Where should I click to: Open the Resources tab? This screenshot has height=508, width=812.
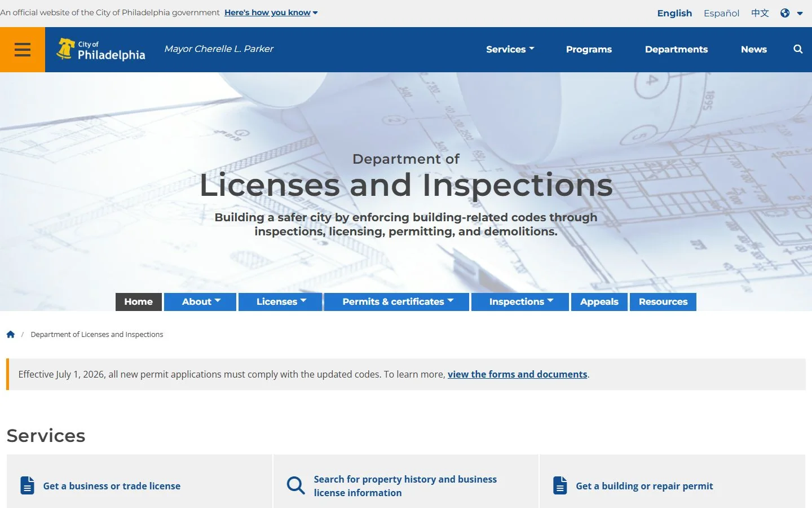click(x=663, y=301)
